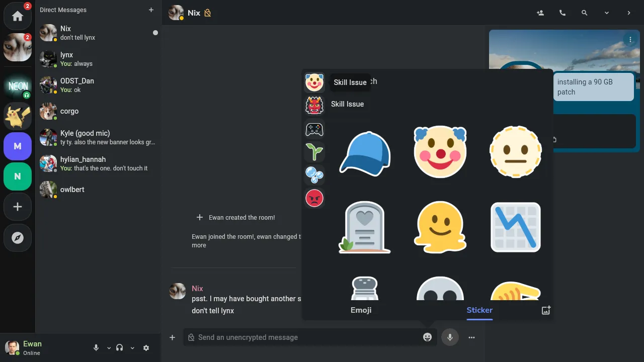Screen dimensions: 644x362
Task: Open Explore rooms compass icon
Action: click(18, 237)
